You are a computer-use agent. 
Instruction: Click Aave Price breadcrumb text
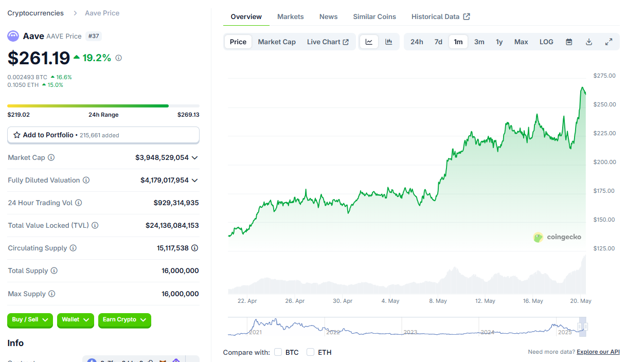click(x=102, y=13)
